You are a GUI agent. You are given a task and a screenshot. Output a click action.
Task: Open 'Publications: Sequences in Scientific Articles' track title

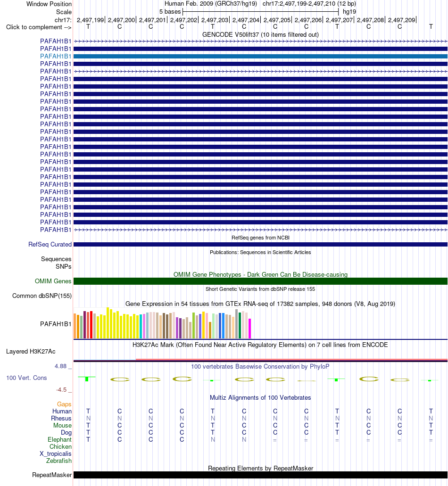pos(260,252)
